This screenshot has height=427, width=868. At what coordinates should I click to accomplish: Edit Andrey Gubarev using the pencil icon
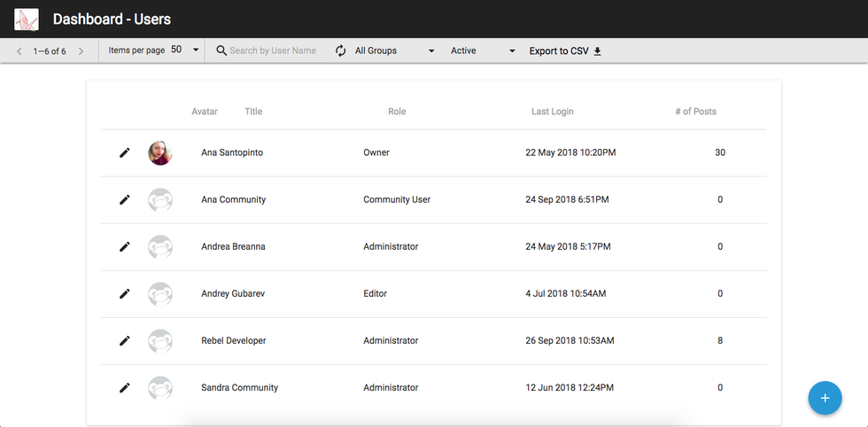(125, 293)
